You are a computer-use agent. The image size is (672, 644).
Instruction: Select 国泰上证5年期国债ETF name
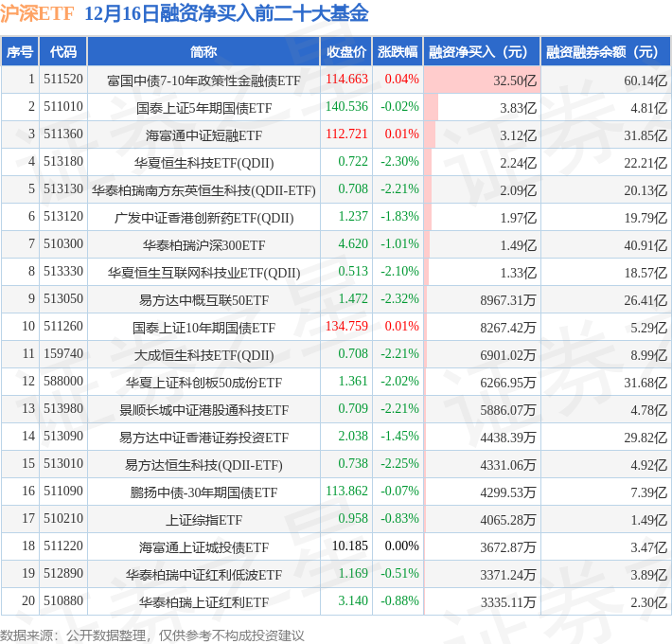point(203,108)
